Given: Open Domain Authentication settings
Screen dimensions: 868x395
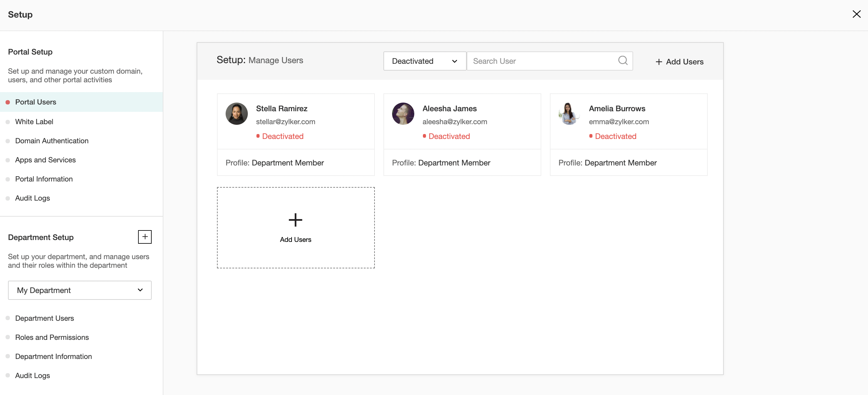Looking at the screenshot, I should pyautogui.click(x=51, y=141).
